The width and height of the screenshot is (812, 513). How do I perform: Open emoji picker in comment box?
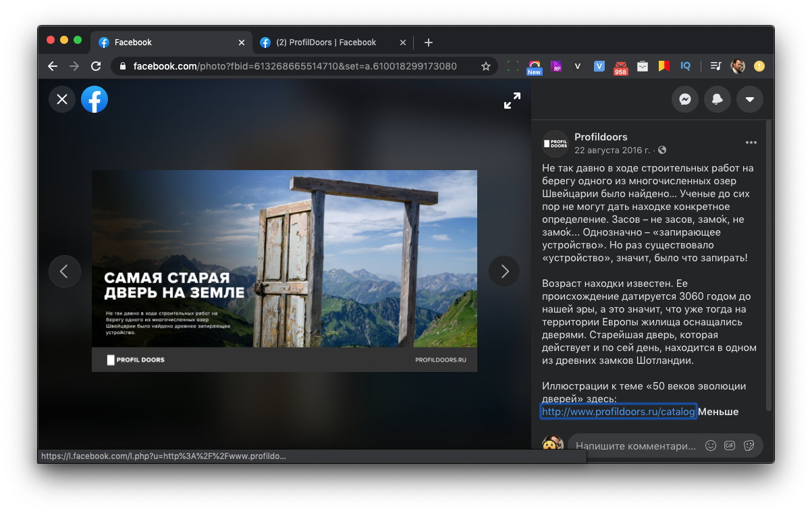tap(711, 446)
